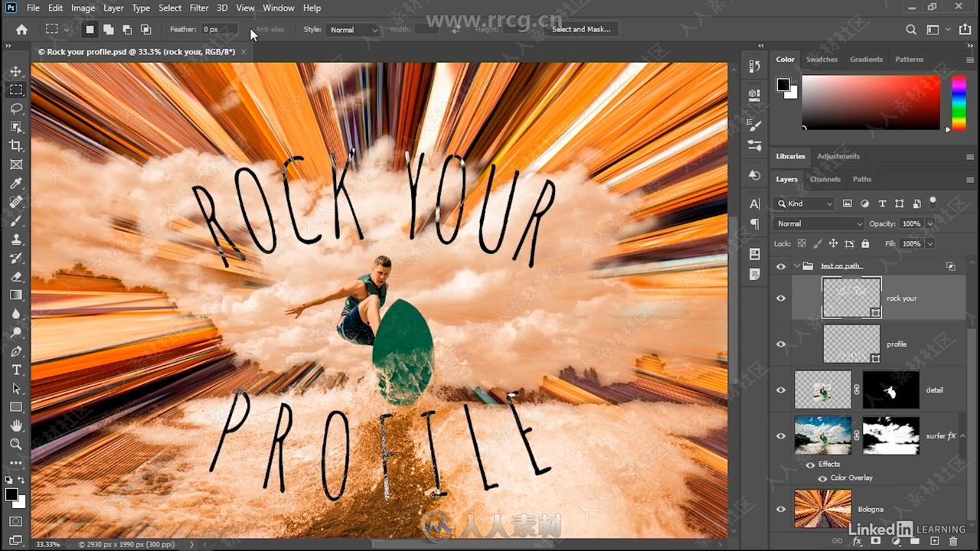Image resolution: width=980 pixels, height=551 pixels.
Task: Collapse the text on path group
Action: point(796,266)
